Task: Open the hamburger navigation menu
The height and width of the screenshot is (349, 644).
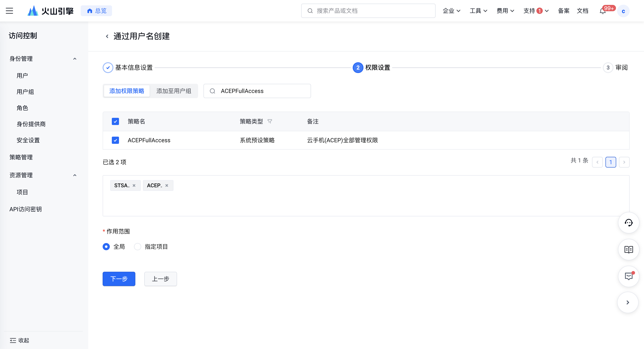Action: click(9, 11)
